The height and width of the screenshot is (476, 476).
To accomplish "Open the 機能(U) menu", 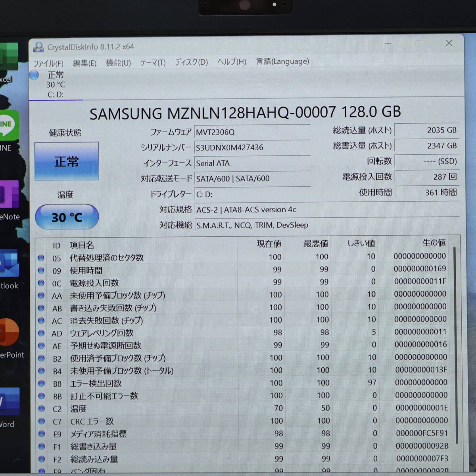I will click(118, 63).
